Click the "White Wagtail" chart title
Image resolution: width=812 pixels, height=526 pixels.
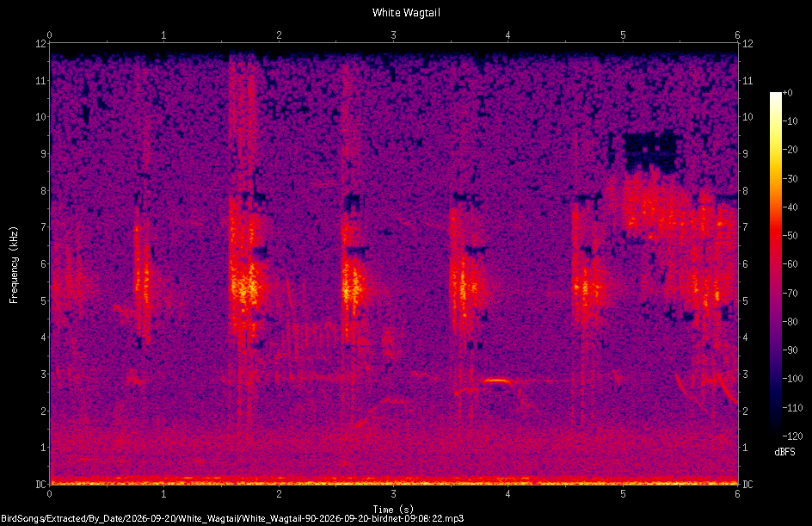406,12
